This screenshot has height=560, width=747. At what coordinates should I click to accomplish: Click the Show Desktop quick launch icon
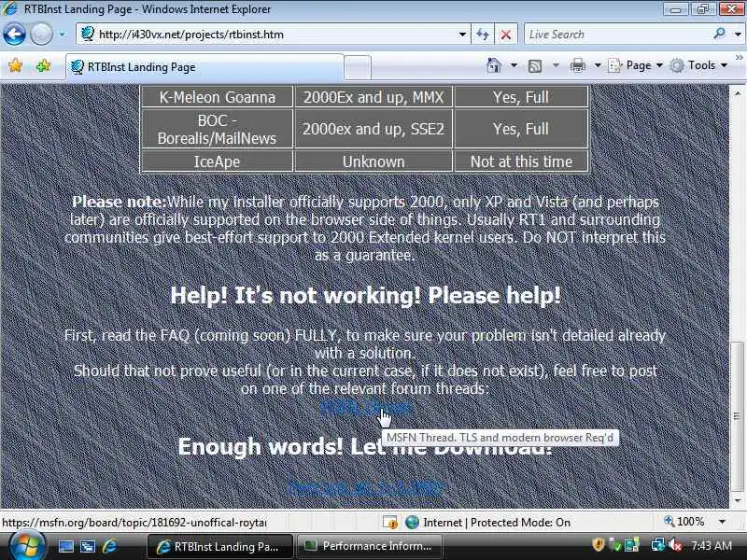(66, 546)
